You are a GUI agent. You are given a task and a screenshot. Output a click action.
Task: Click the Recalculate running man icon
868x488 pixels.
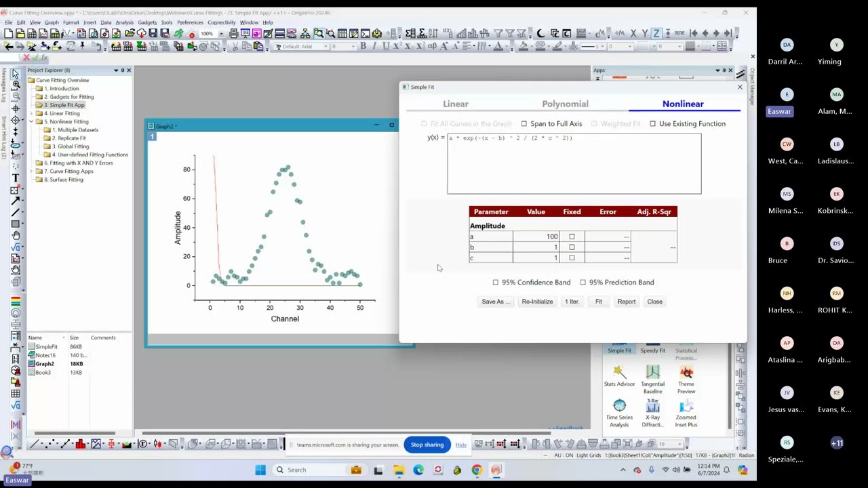(178, 33)
